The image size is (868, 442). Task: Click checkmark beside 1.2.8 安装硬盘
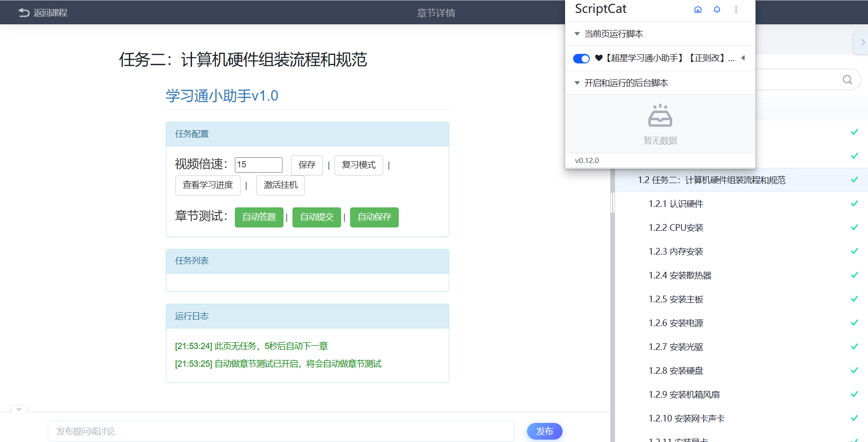tap(855, 370)
